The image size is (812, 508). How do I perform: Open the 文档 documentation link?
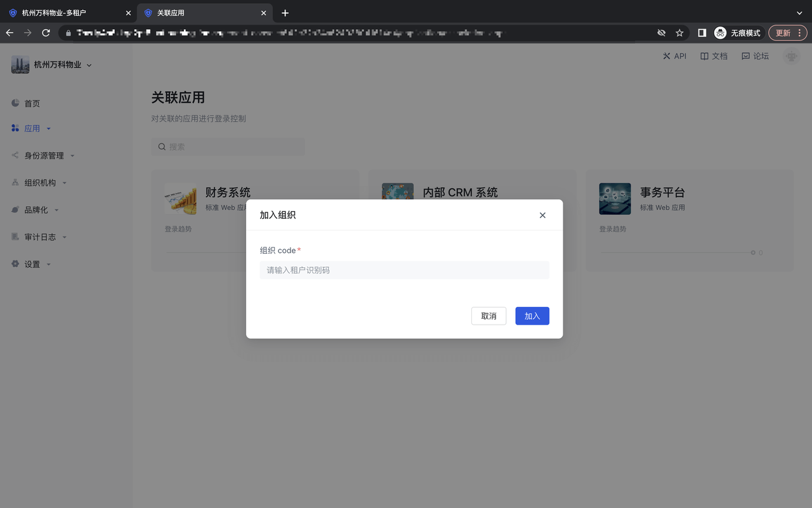714,56
